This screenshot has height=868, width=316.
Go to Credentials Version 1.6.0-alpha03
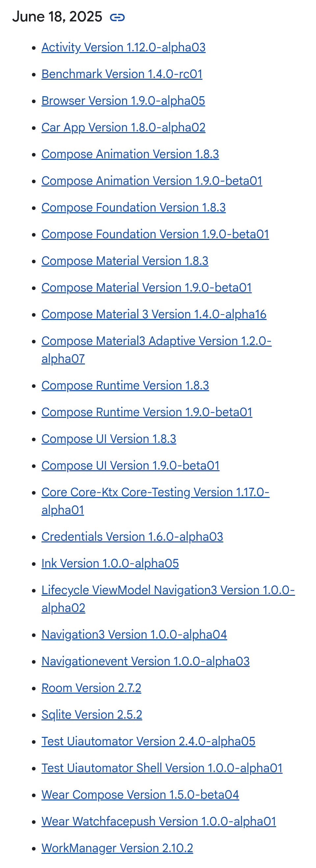[x=132, y=537]
